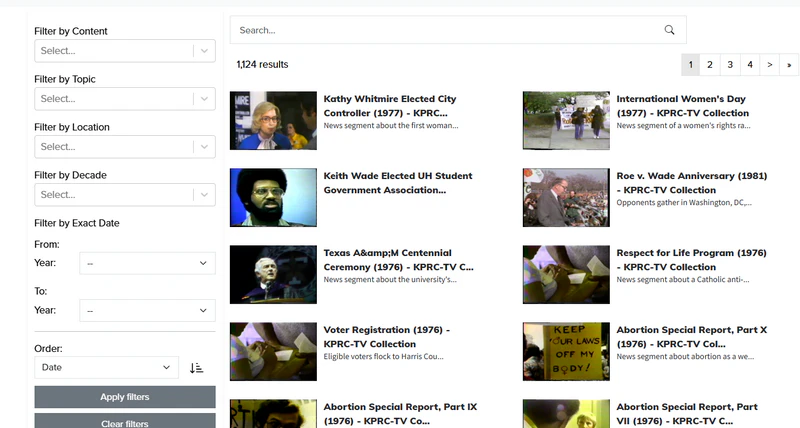Open the Filter by Content dropdown
This screenshot has height=428, width=800.
click(x=124, y=51)
